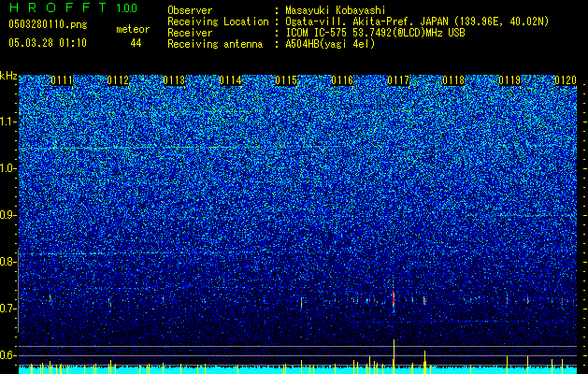
Task: Click the meteor count value 44
Action: point(136,43)
